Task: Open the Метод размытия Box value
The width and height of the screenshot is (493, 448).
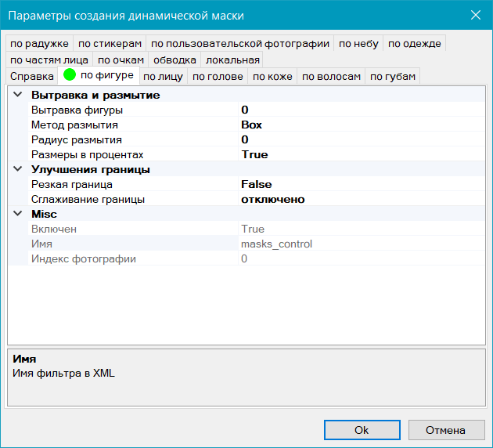Action: tap(251, 125)
